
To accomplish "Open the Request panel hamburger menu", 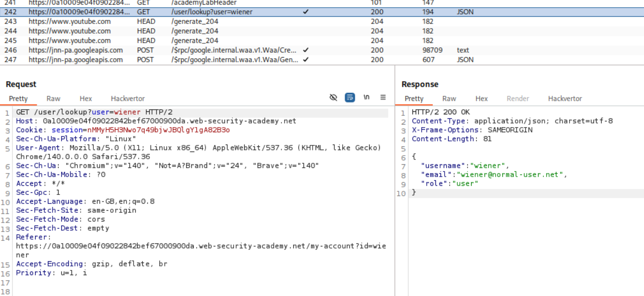I will coord(383,97).
